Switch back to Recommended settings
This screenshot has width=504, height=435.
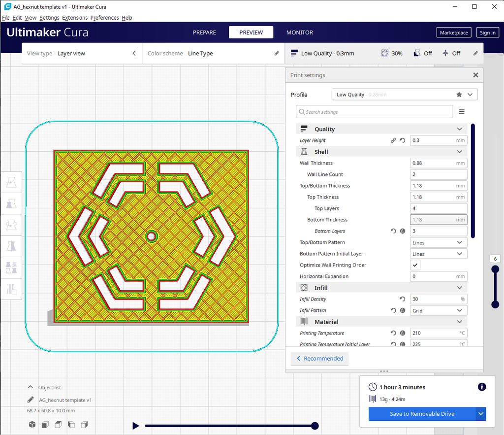tap(319, 359)
